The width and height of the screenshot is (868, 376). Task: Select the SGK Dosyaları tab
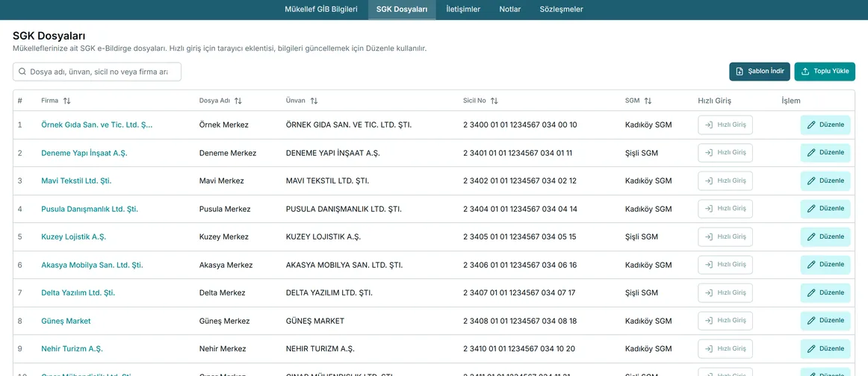[x=402, y=10]
